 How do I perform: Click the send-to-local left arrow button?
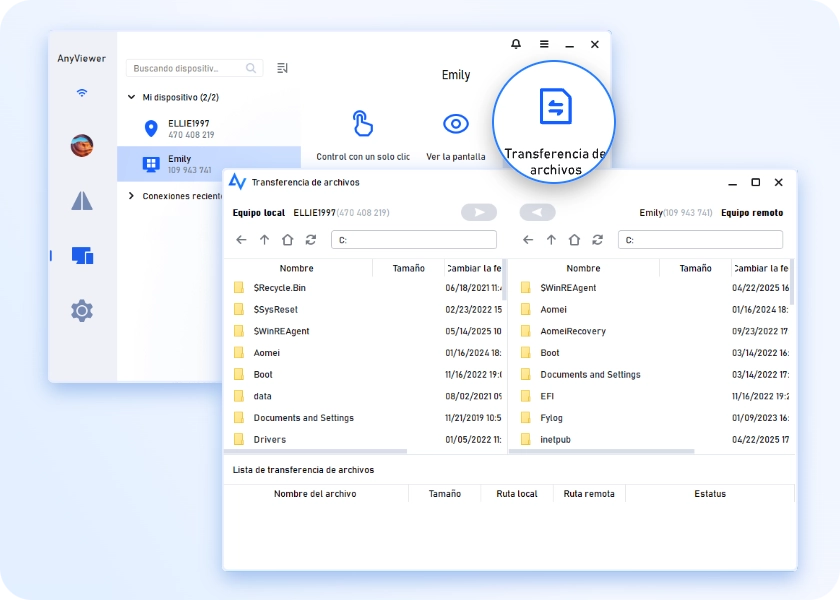coord(538,212)
